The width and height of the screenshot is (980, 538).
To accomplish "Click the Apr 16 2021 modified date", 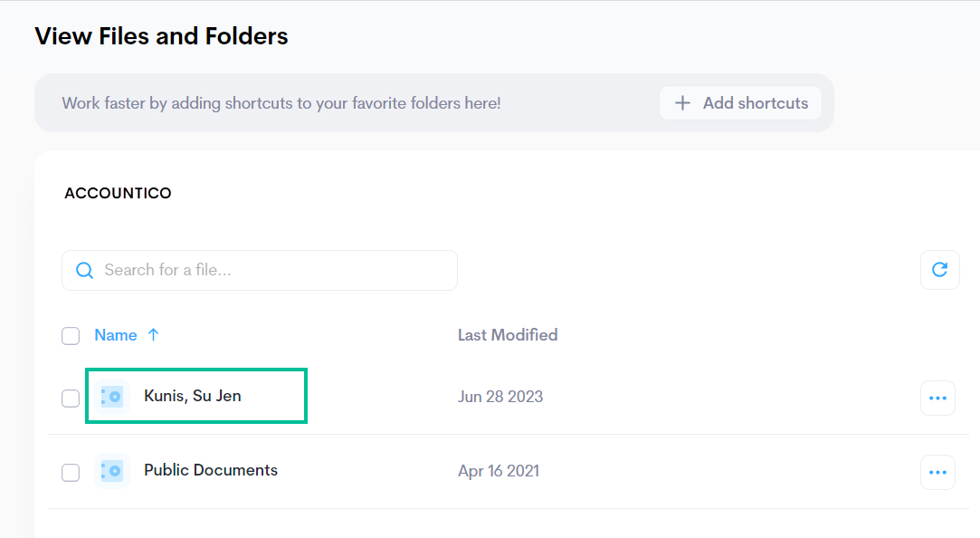I will point(498,471).
